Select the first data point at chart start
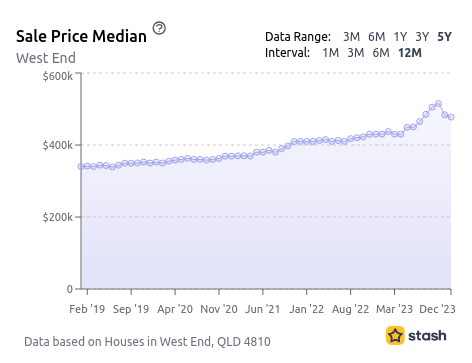Screen dimensions: 472x363 [81, 166]
